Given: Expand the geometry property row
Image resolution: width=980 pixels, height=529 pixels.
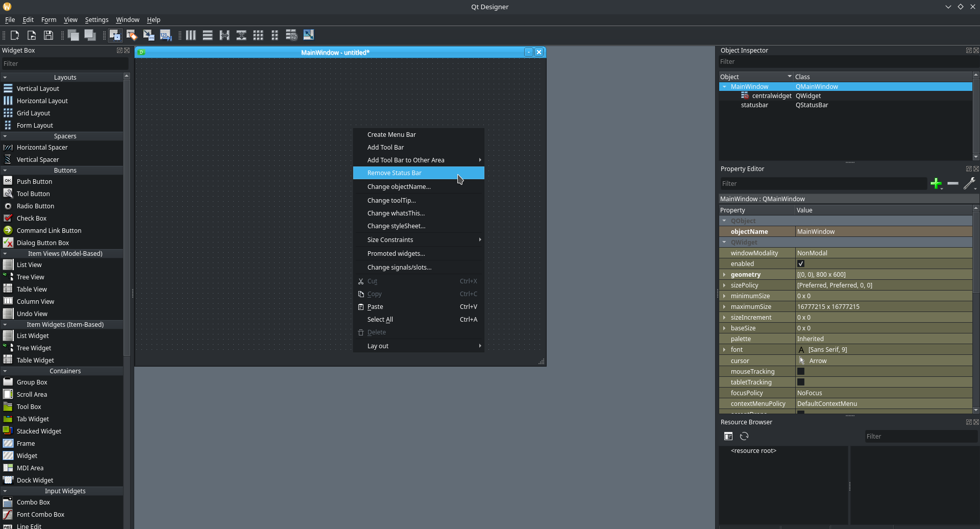Looking at the screenshot, I should (x=724, y=275).
